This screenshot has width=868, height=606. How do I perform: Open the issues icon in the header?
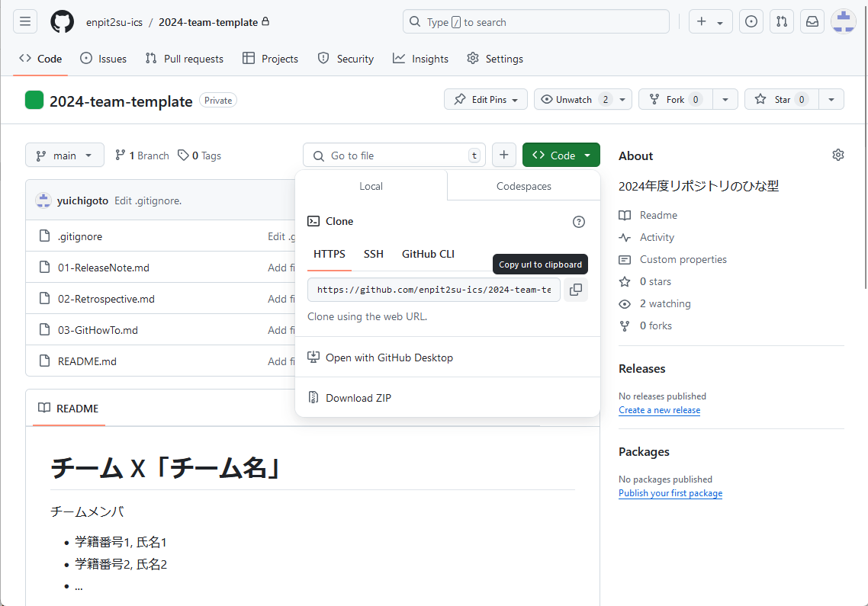point(751,21)
